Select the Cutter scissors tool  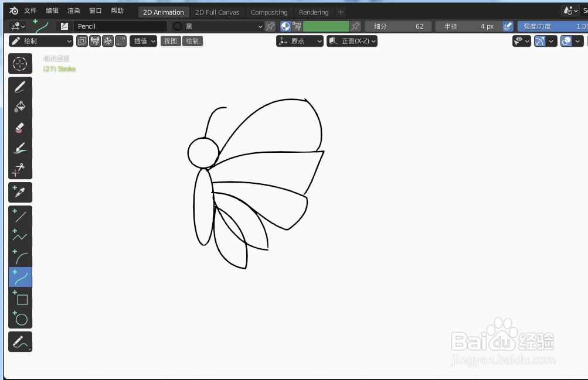[x=21, y=169]
